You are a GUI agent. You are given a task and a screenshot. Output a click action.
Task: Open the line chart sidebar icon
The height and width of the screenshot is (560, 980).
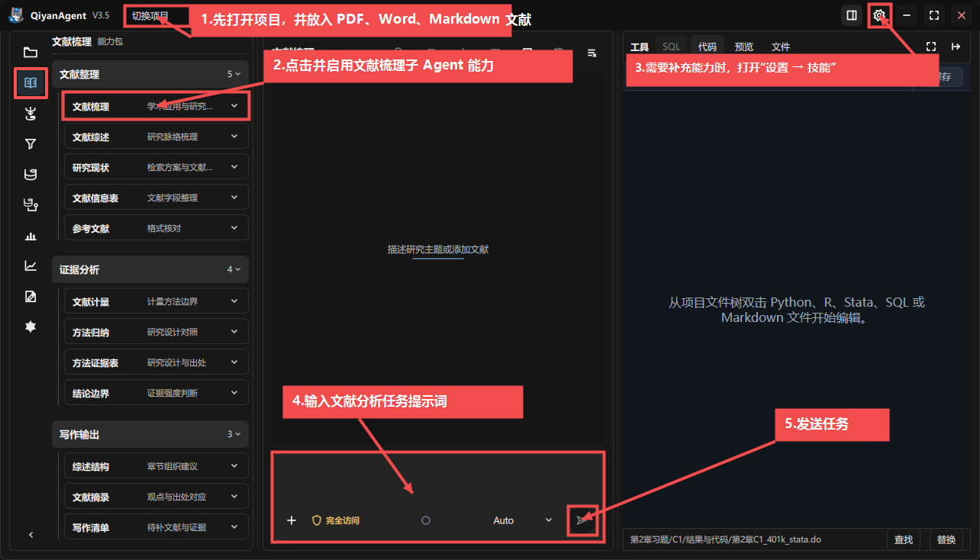31,266
